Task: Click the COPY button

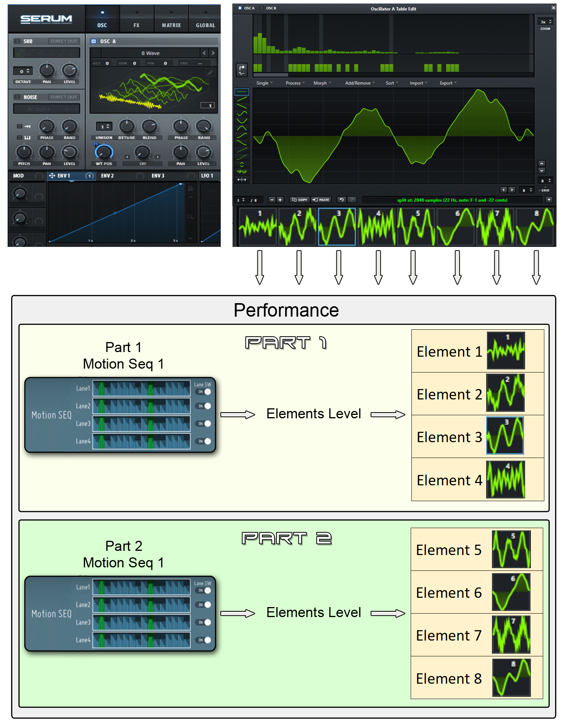Action: (x=299, y=200)
